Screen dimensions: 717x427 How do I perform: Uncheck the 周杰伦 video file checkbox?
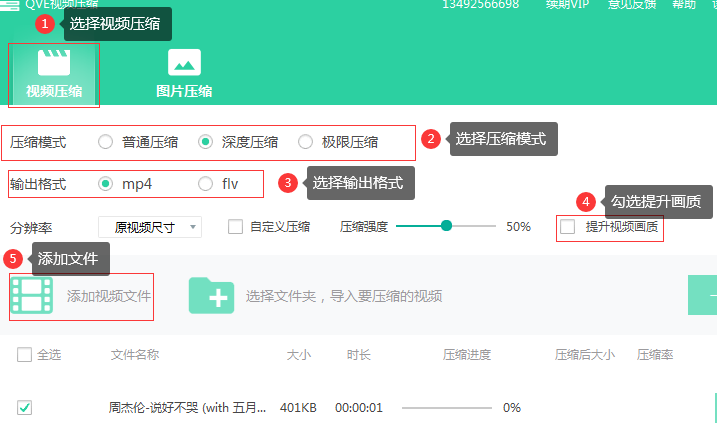(25, 407)
